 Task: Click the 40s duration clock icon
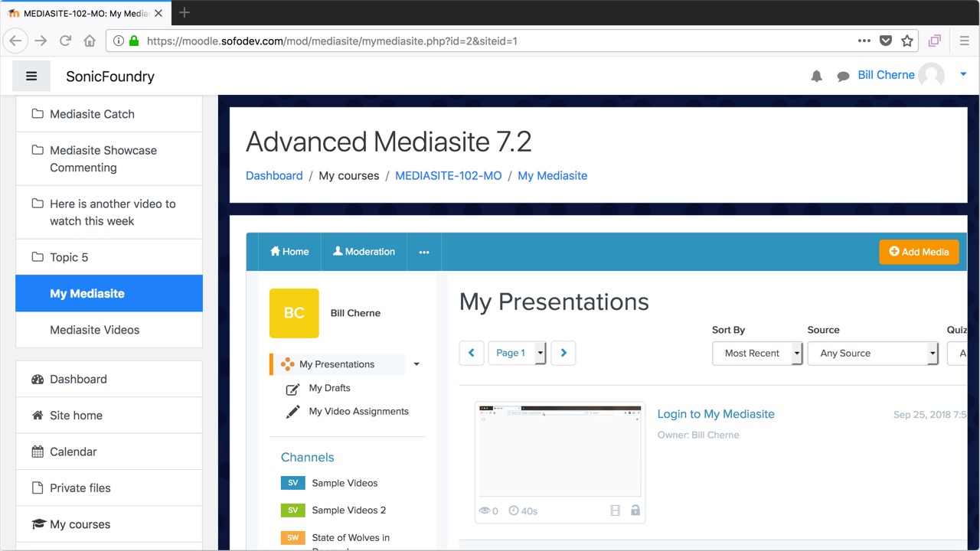[514, 510]
